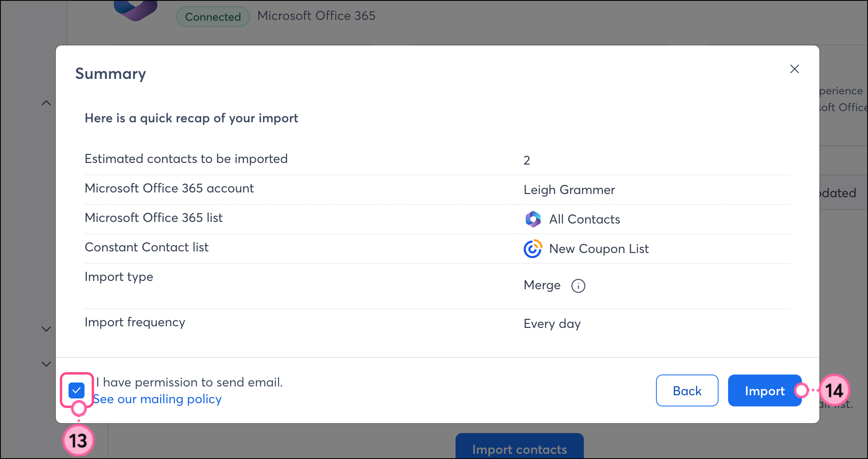868x459 pixels.
Task: Click the Estimated contacts to be imported label
Action: [186, 159]
